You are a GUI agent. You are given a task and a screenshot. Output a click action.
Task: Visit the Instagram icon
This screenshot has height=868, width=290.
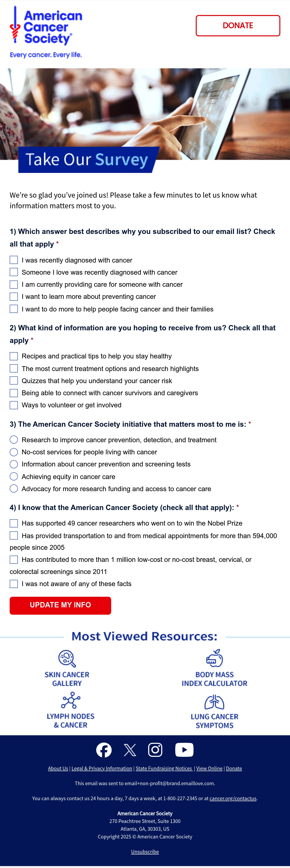[x=155, y=750]
